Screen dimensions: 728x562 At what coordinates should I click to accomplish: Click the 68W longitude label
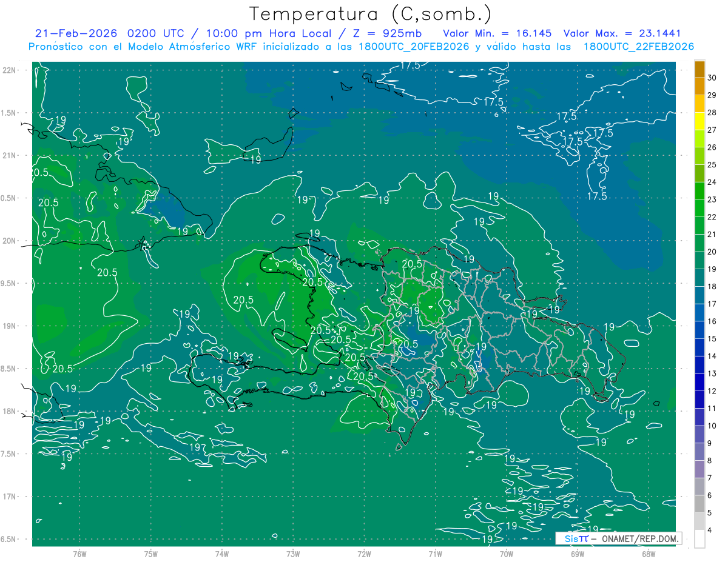point(648,554)
